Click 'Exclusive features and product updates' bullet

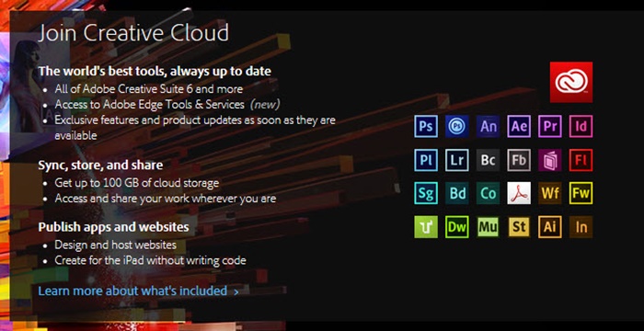click(195, 128)
